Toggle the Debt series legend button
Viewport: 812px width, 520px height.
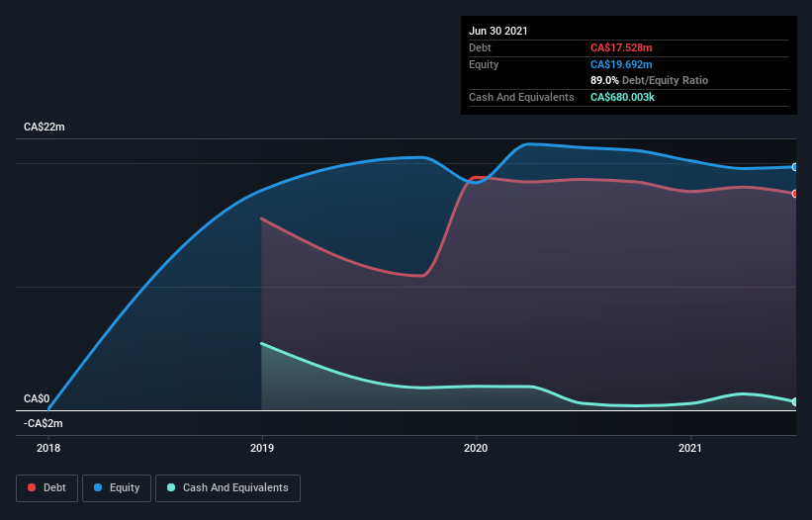click(47, 488)
